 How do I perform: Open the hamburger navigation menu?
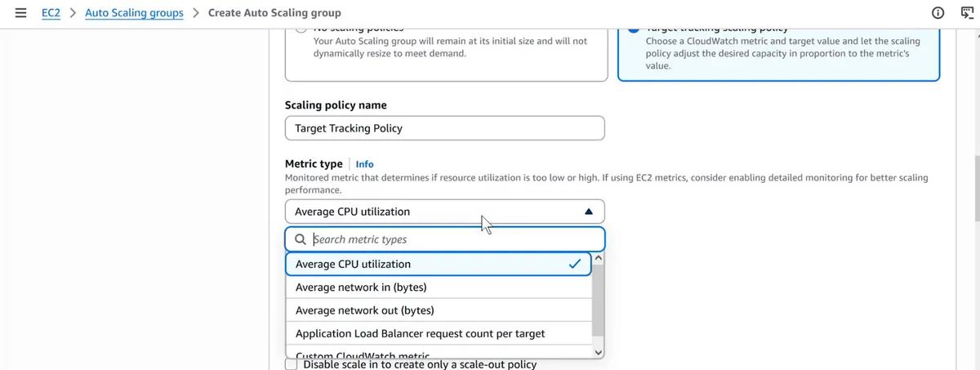[20, 13]
